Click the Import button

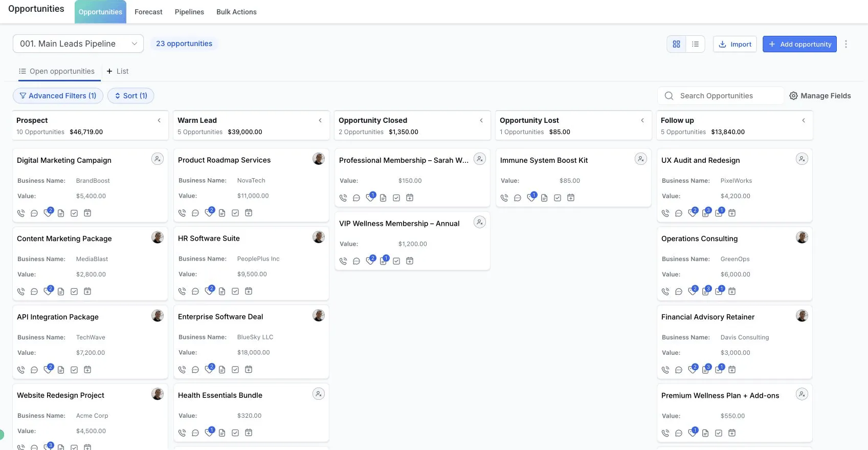point(735,44)
